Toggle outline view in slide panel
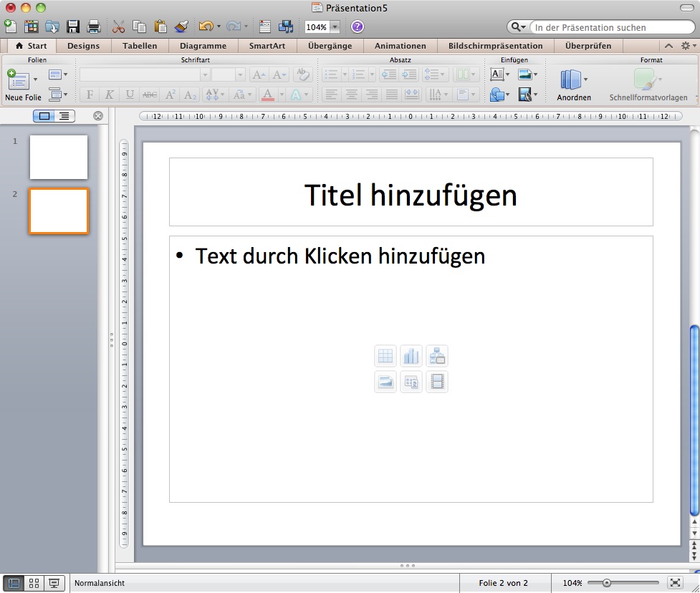Screen dimensions: 700x593 (x=64, y=116)
